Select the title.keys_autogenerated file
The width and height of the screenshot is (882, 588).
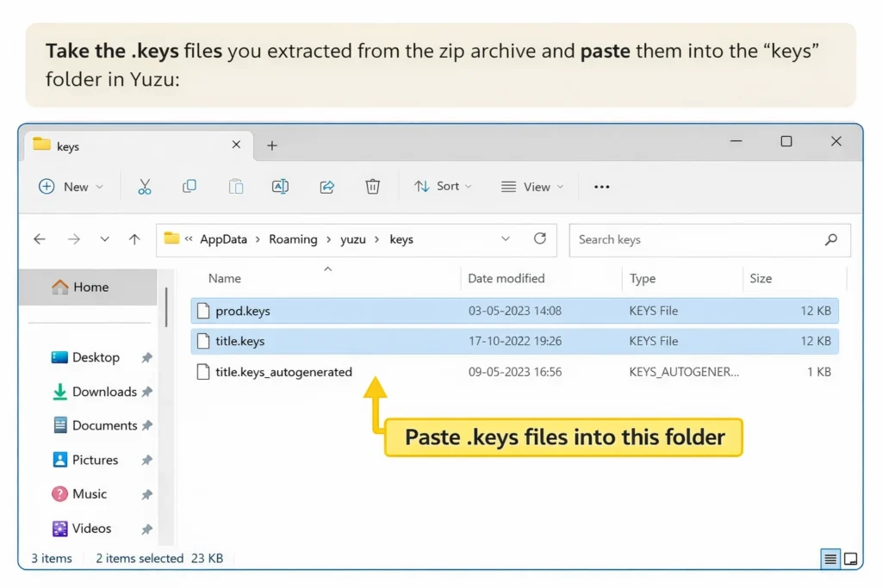point(283,372)
